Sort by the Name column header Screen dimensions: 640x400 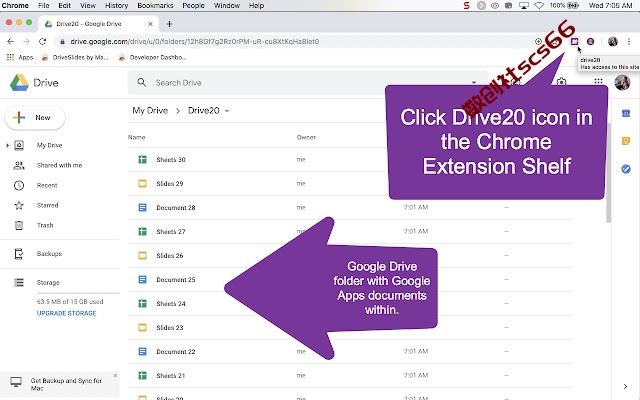(x=136, y=137)
